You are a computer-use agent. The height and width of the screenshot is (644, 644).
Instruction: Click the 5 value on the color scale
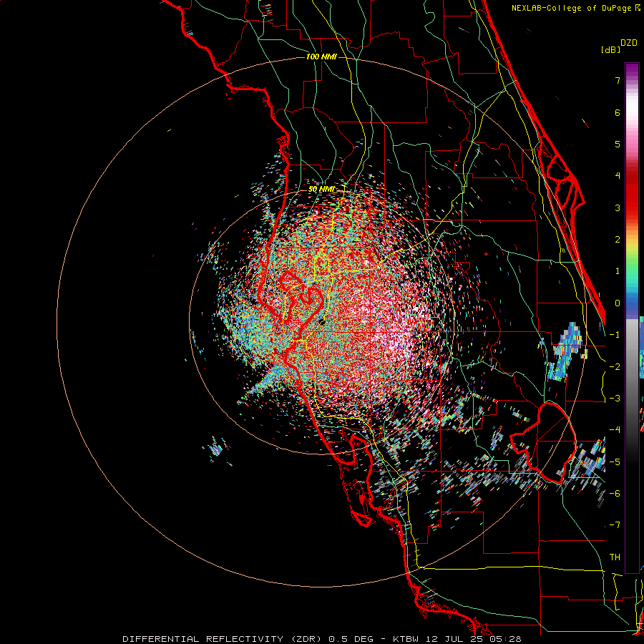[618, 144]
